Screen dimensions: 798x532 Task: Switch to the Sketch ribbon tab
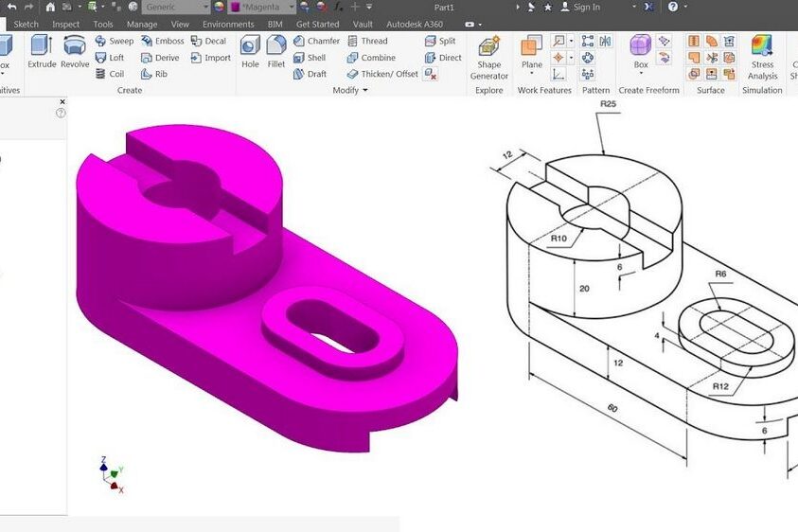click(x=27, y=25)
